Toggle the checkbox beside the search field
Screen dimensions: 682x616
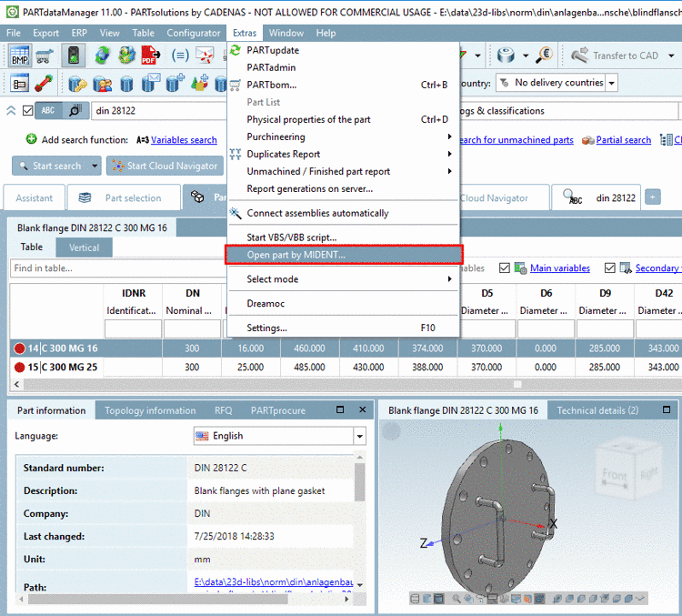[x=28, y=111]
